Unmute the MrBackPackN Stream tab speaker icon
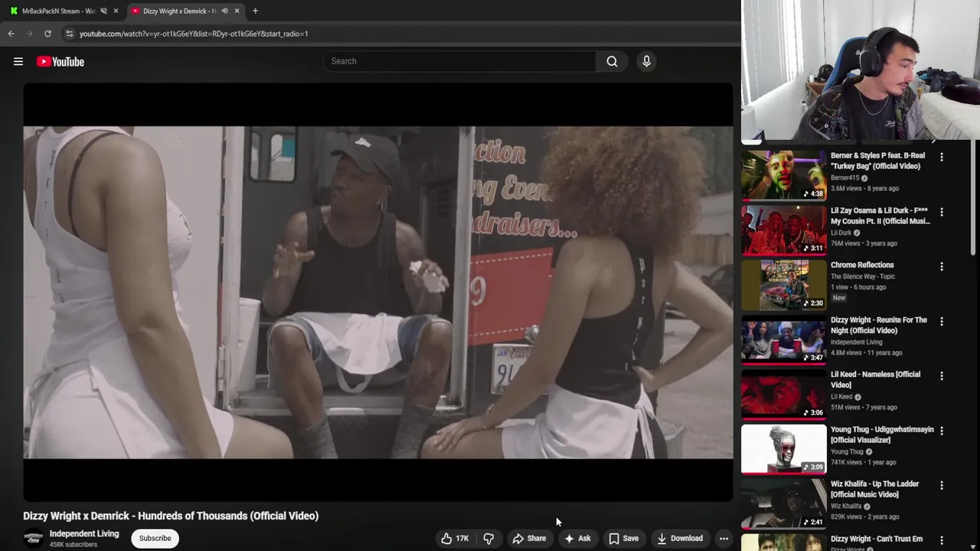Image resolution: width=980 pixels, height=551 pixels. click(x=103, y=11)
